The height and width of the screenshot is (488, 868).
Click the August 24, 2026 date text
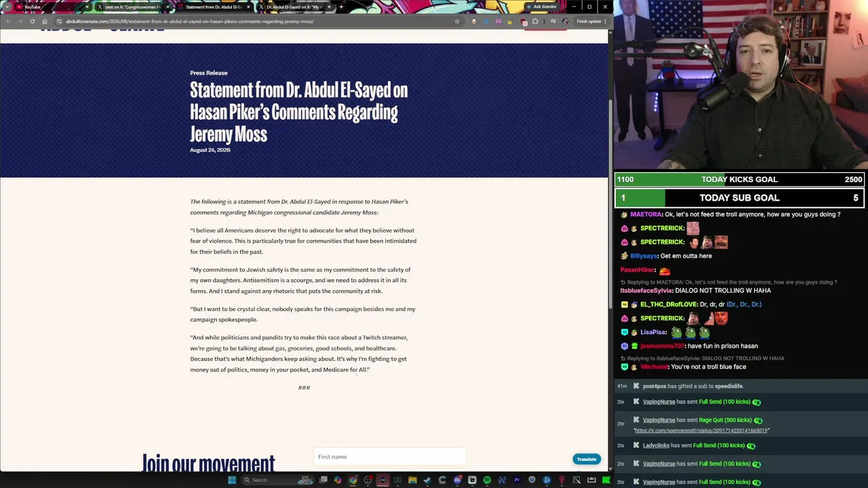(x=210, y=150)
